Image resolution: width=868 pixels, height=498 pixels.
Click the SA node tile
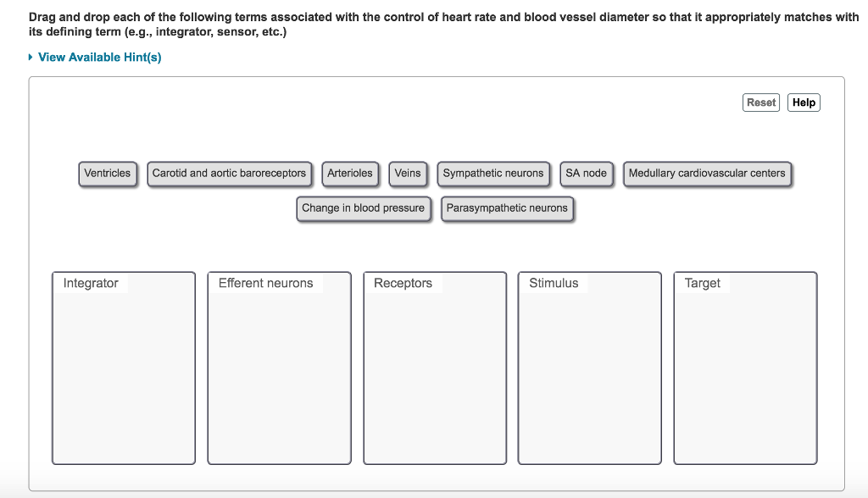587,174
